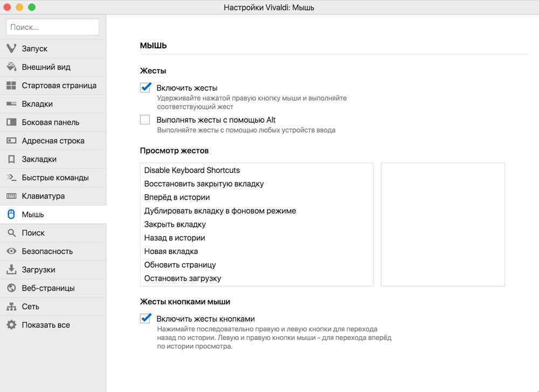Click the network icon beside Сеть
Image resolution: width=539 pixels, height=392 pixels.
click(x=11, y=306)
